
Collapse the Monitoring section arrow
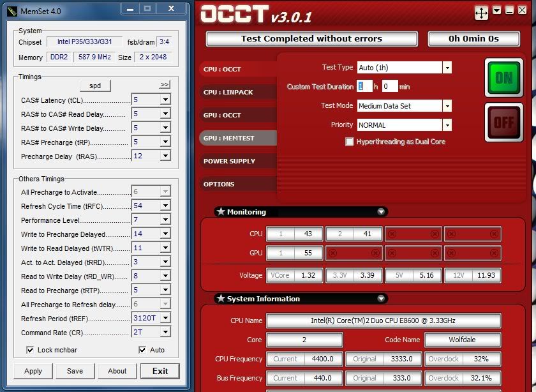click(381, 212)
